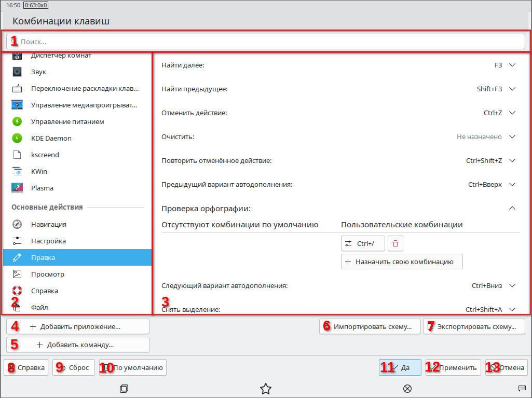Click the Настройка sliders icon
Image resolution: width=532 pixels, height=398 pixels.
[x=17, y=241]
